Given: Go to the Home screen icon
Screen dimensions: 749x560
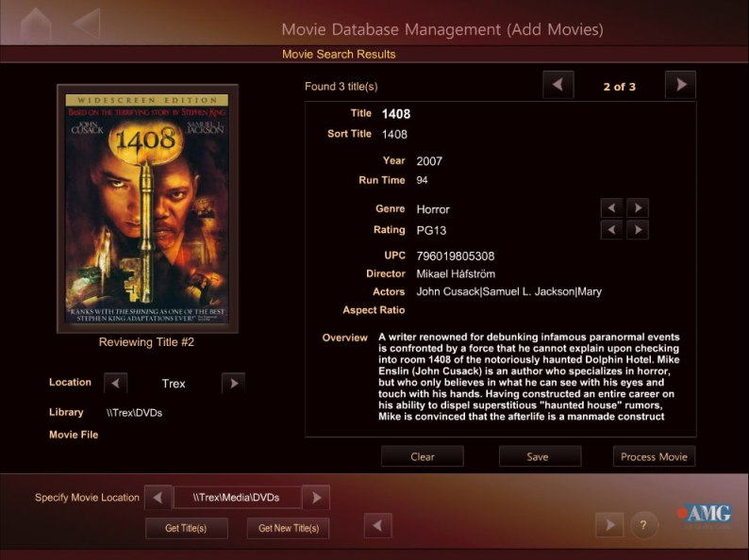Looking at the screenshot, I should pyautogui.click(x=36, y=23).
